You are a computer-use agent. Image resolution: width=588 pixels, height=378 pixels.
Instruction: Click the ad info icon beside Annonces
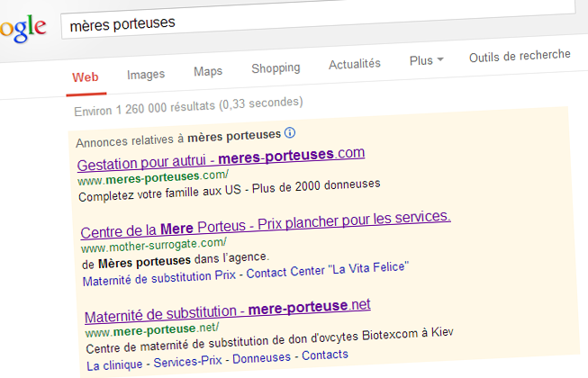290,133
